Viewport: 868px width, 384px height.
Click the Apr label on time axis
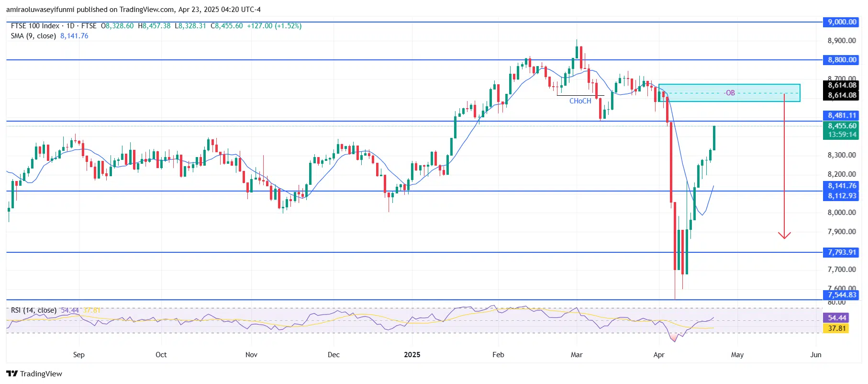click(x=659, y=355)
